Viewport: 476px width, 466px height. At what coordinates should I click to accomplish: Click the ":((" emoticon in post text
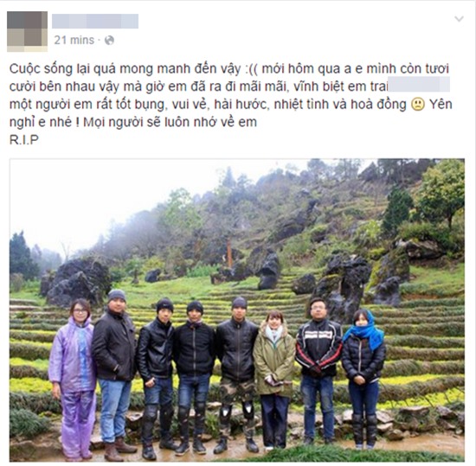click(251, 69)
